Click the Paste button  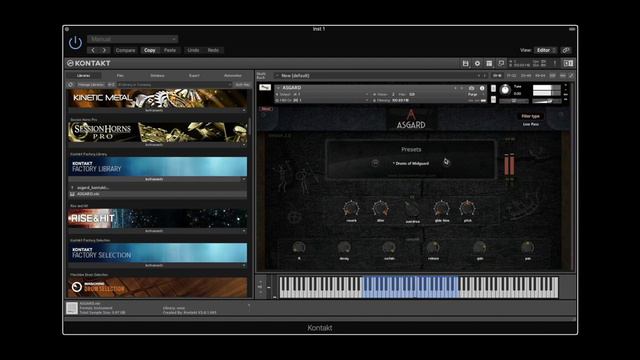coord(170,50)
